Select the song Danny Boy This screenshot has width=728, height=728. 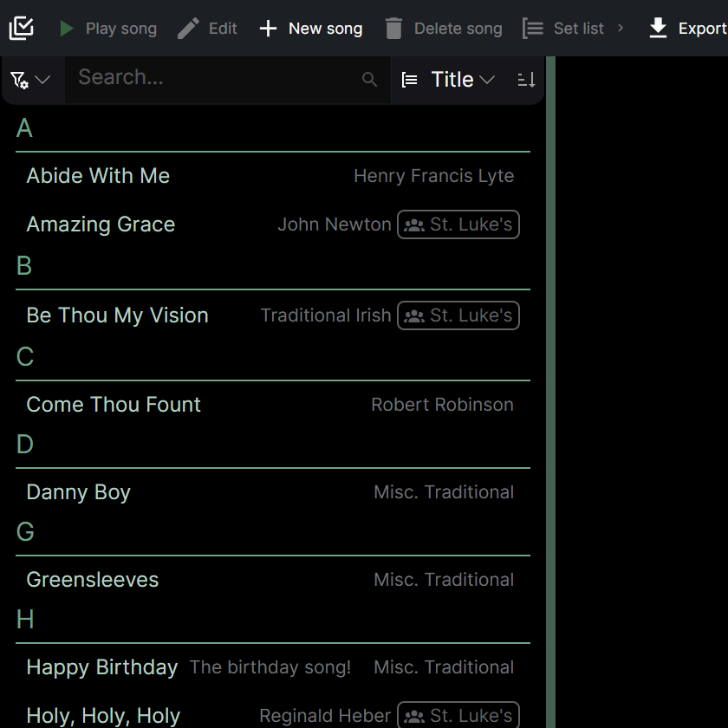pyautogui.click(x=273, y=492)
